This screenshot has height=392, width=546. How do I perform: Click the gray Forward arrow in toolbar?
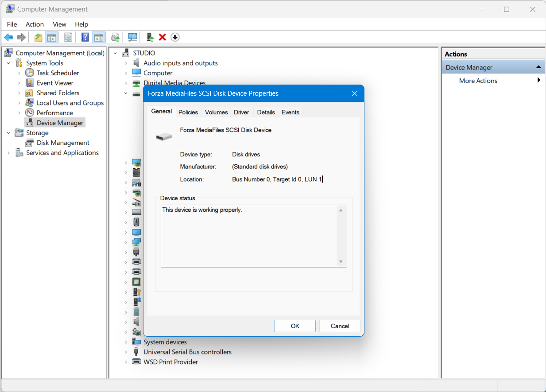pyautogui.click(x=21, y=37)
